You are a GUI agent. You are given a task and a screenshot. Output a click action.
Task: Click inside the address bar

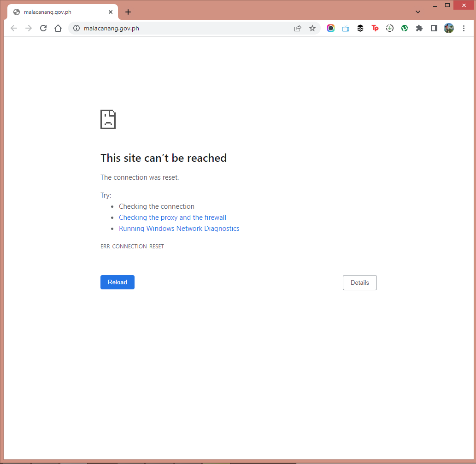(x=184, y=28)
